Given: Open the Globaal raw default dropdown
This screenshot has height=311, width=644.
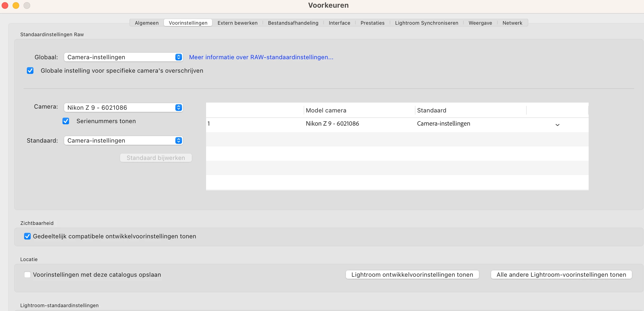Looking at the screenshot, I should pos(123,57).
